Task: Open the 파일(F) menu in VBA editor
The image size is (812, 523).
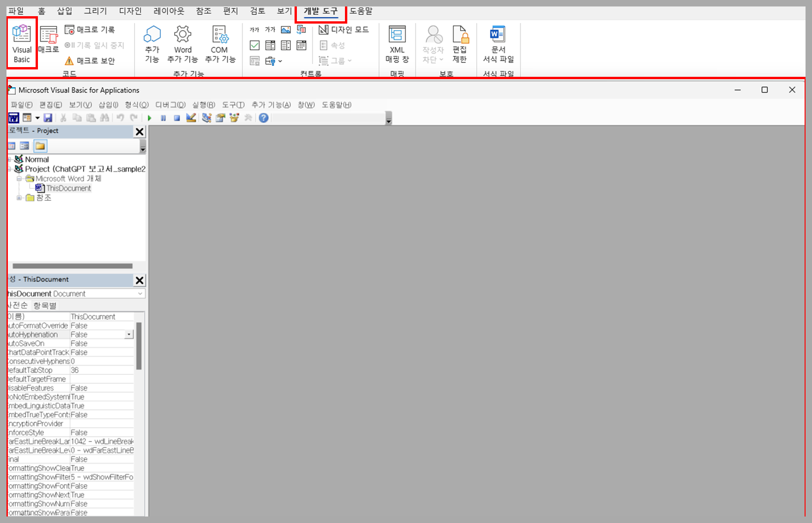Action: [22, 105]
